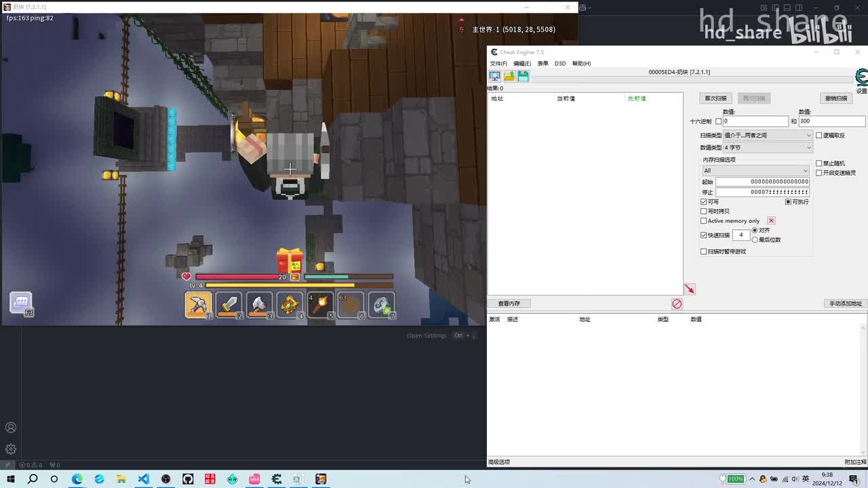Open Microsoft Edge from the taskbar
The image size is (868, 488).
point(77,479)
